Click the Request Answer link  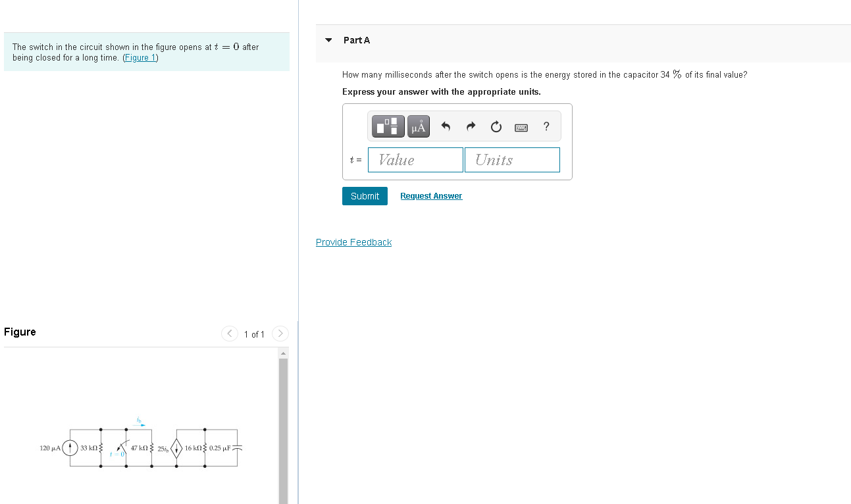(x=431, y=196)
